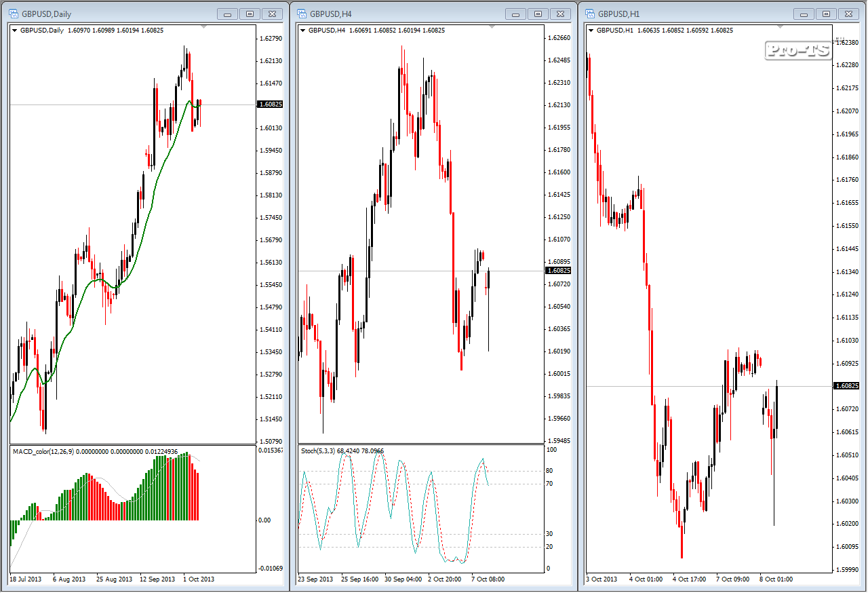Click the Stochastic 20 level label
Viewport: 868px width, 593px height.
coord(549,547)
